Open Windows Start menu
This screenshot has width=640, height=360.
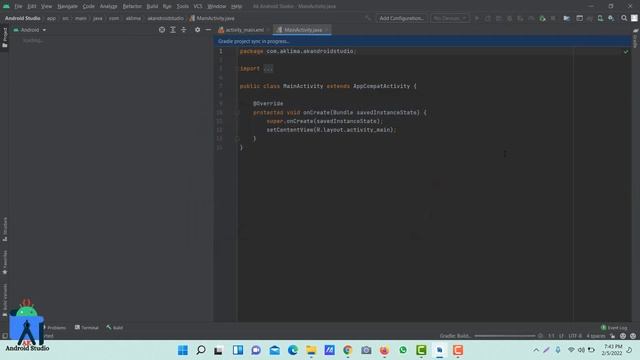183,350
